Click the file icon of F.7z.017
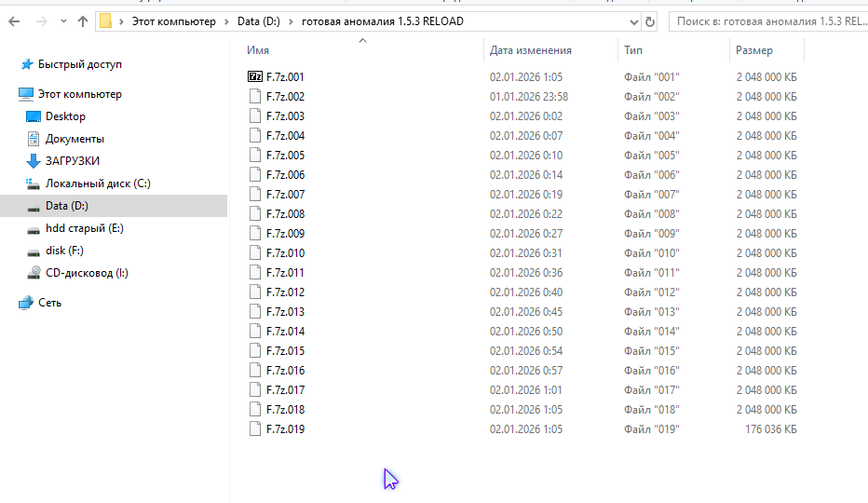Image resolution: width=868 pixels, height=503 pixels. tap(254, 390)
